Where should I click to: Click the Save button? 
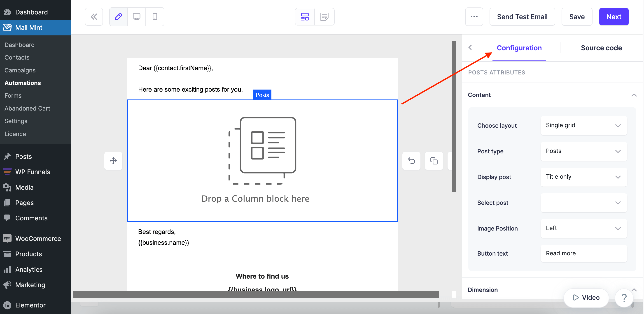click(x=577, y=17)
